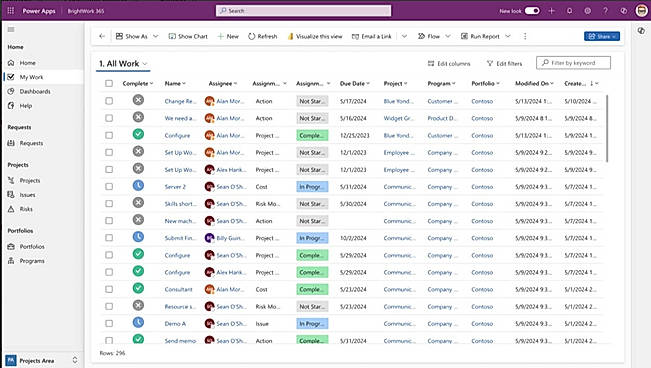Viewport: 651px width, 368px height.
Task: Select the checkbox for Server 2 row
Action: [x=109, y=186]
